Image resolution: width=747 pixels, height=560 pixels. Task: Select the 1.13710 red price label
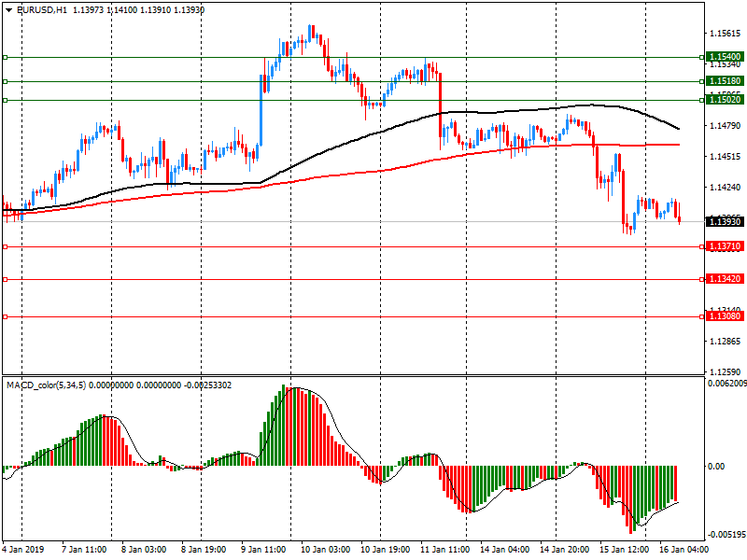(725, 246)
